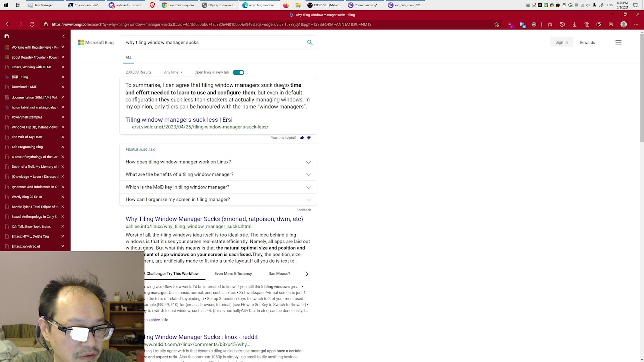The width and height of the screenshot is (644, 362).
Task: Click the Feedback link under questions
Action: pos(304,210)
